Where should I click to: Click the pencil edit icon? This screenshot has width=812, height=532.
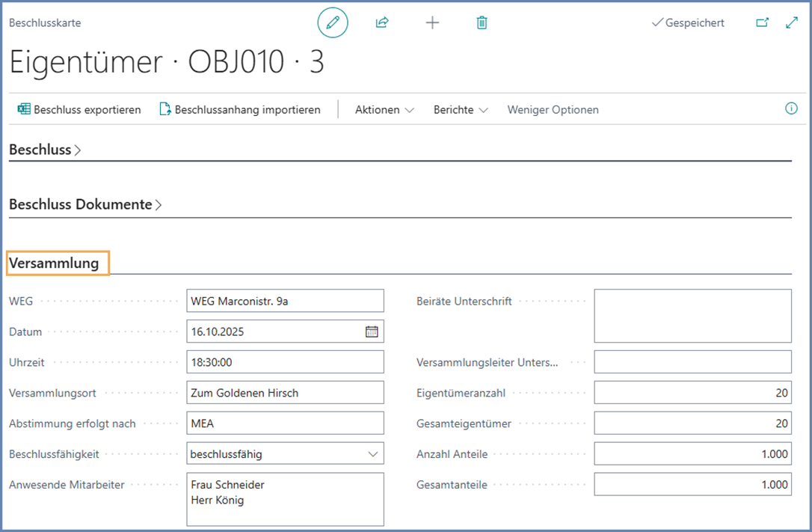pyautogui.click(x=333, y=23)
